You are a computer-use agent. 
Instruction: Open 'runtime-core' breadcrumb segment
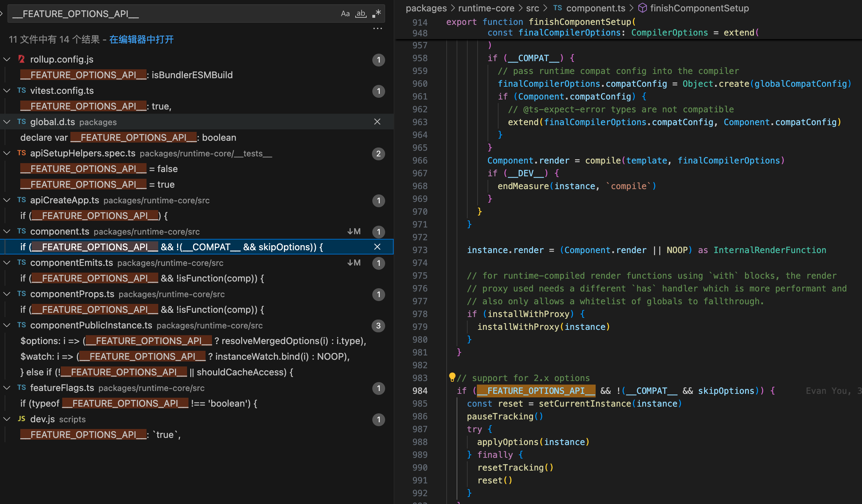[x=486, y=8]
